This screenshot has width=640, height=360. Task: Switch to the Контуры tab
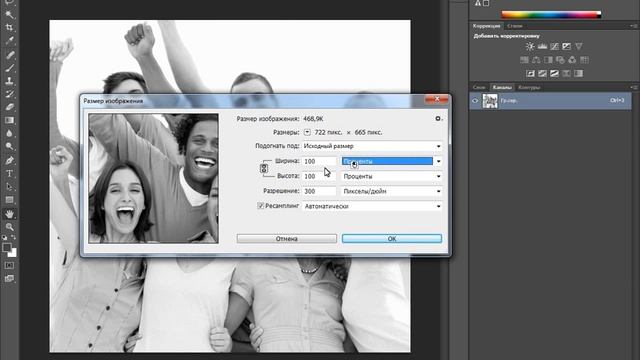pyautogui.click(x=529, y=87)
